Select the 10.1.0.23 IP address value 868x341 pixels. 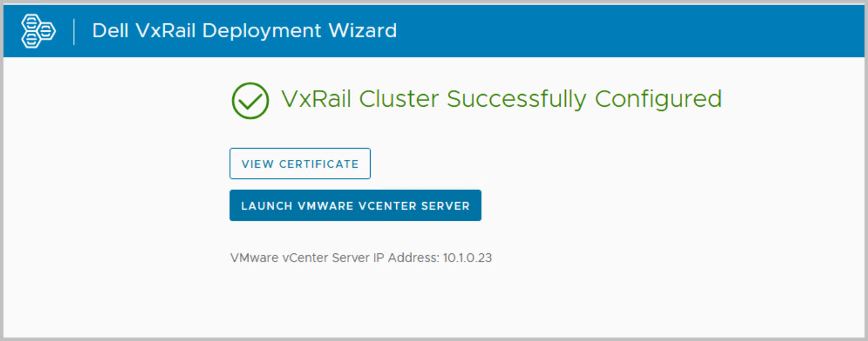[467, 258]
